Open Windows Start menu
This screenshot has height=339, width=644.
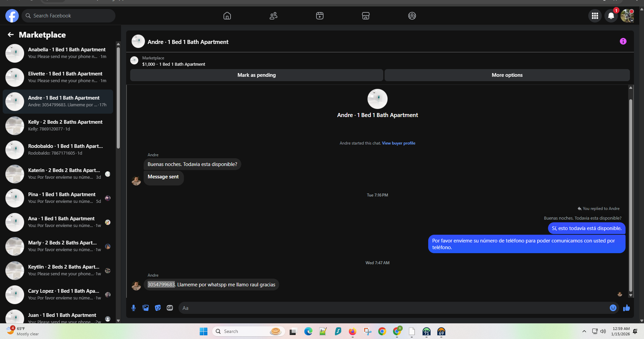tap(203, 331)
